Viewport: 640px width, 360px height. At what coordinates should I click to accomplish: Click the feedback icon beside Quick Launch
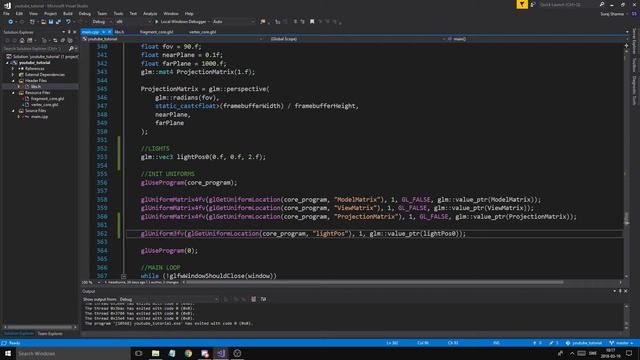(x=533, y=4)
